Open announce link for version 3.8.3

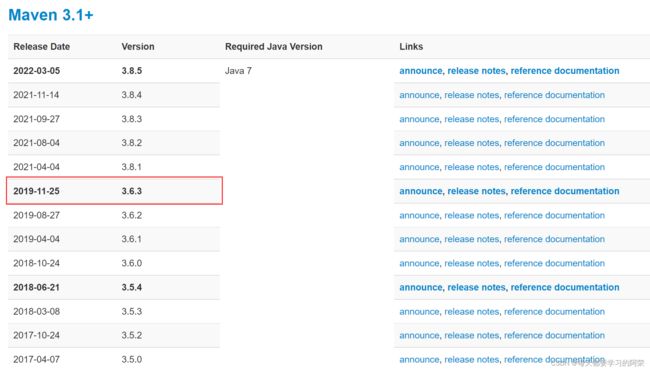[x=419, y=119]
